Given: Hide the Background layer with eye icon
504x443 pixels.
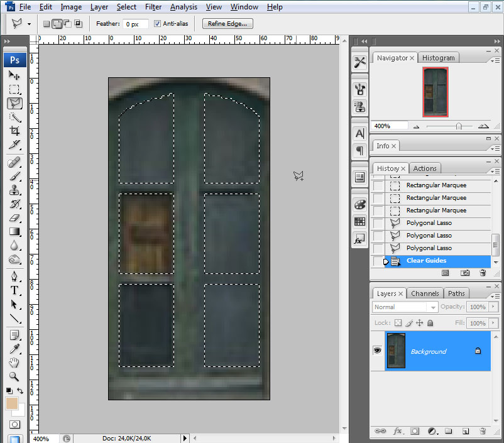Looking at the screenshot, I should tap(378, 351).
